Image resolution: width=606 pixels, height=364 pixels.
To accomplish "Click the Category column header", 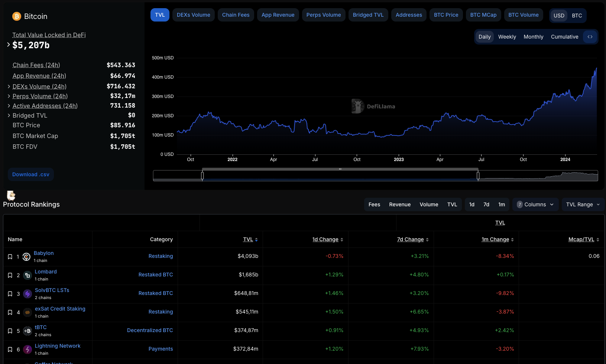I will [162, 239].
